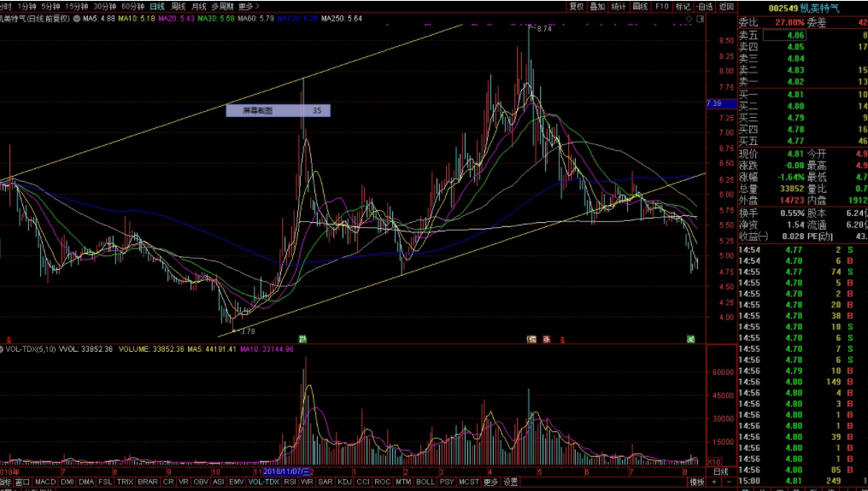Click the 屏幕截图 screenshot tooltip box
This screenshot has width=868, height=491.
click(x=278, y=111)
